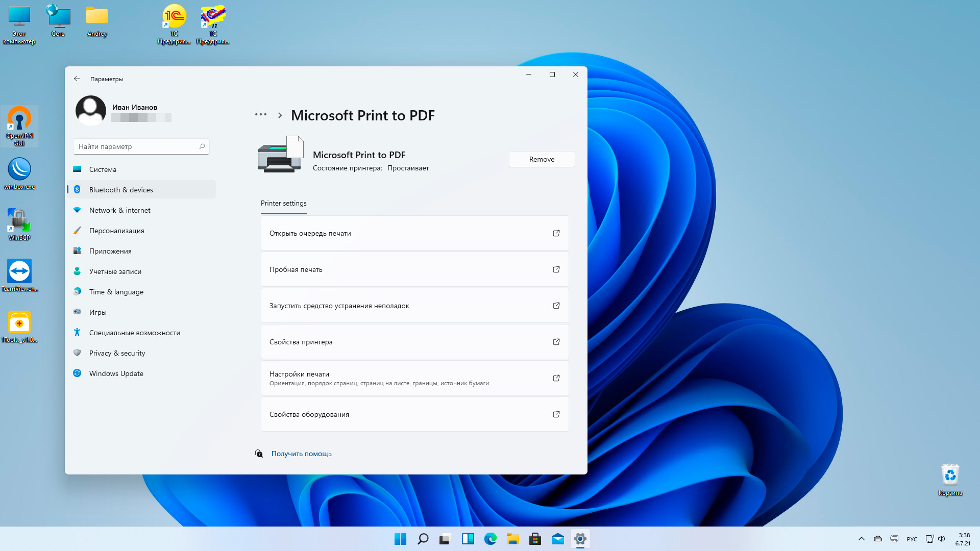Select the Printer settings tab

[x=283, y=203]
